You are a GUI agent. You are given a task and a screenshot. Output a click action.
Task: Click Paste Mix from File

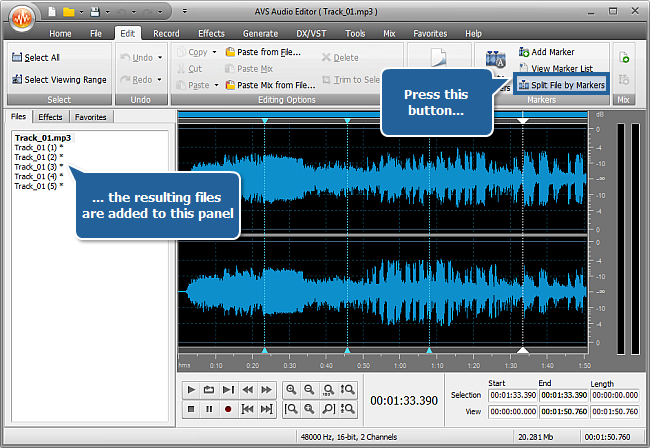point(270,85)
